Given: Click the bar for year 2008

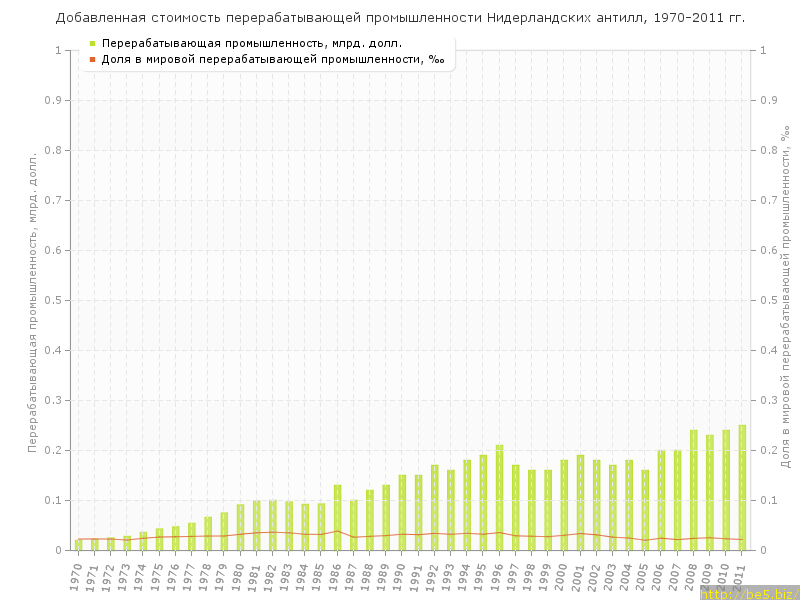Looking at the screenshot, I should [x=693, y=490].
